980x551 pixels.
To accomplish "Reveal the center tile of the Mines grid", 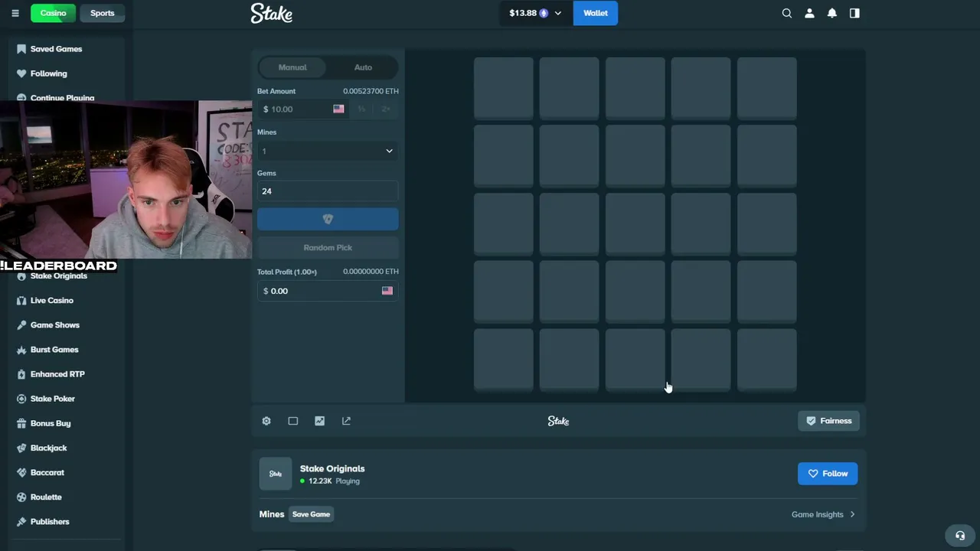I will pyautogui.click(x=635, y=223).
